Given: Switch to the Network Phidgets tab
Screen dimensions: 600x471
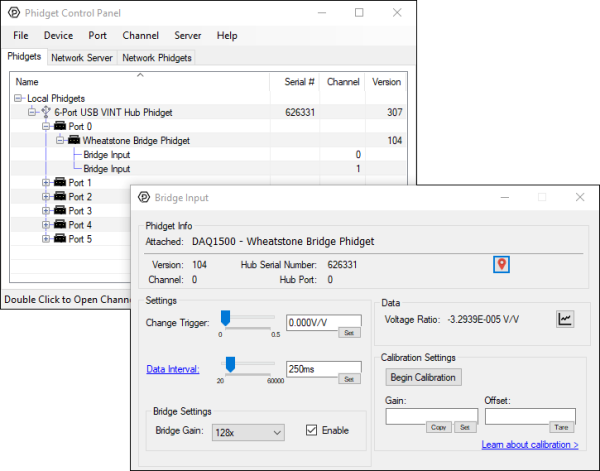Looking at the screenshot, I should (157, 58).
